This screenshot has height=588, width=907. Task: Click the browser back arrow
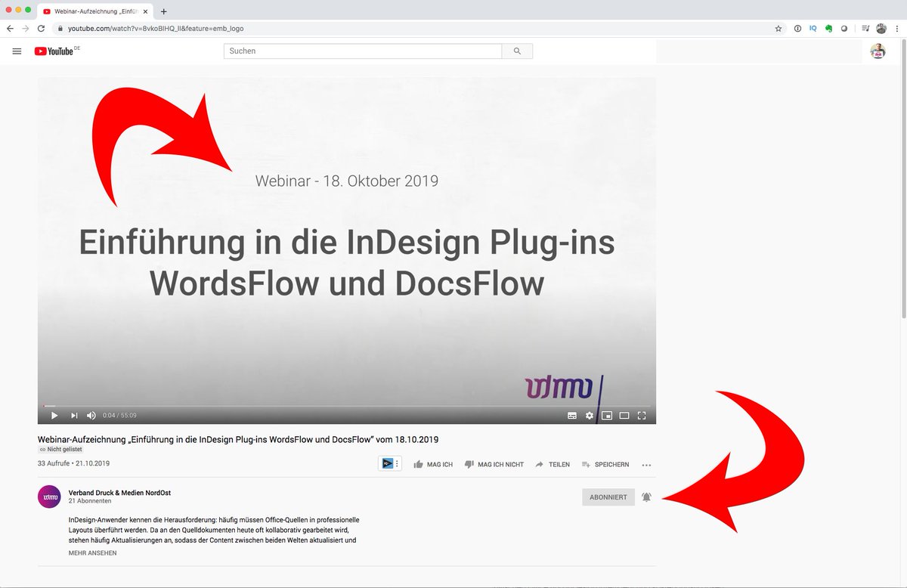10,28
